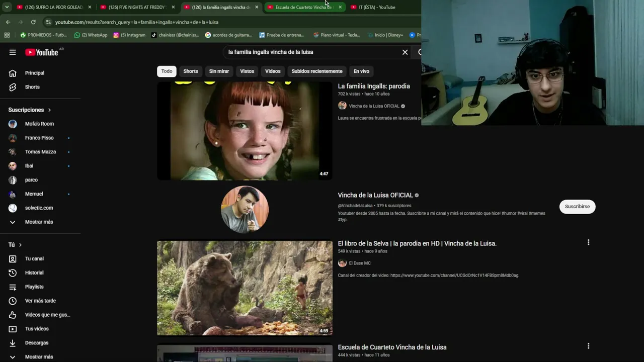The height and width of the screenshot is (362, 644).
Task: Open Escuela de Cuarteto video title
Action: pos(392,347)
